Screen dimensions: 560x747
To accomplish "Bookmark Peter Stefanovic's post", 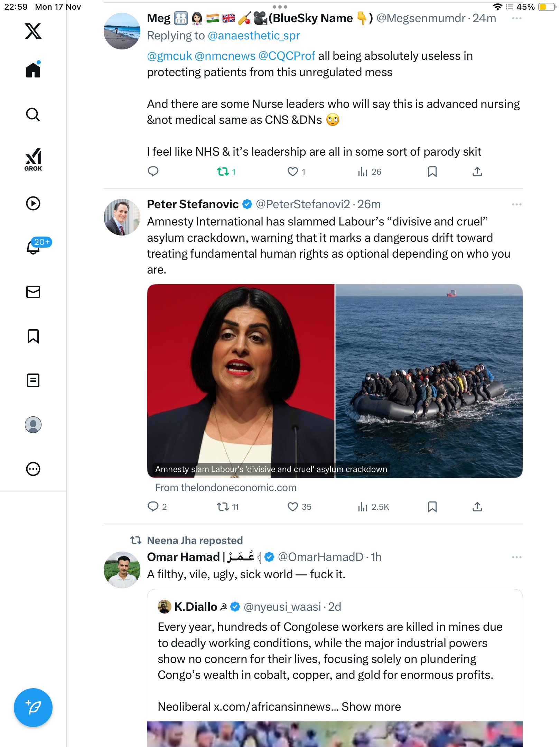I will coord(432,507).
